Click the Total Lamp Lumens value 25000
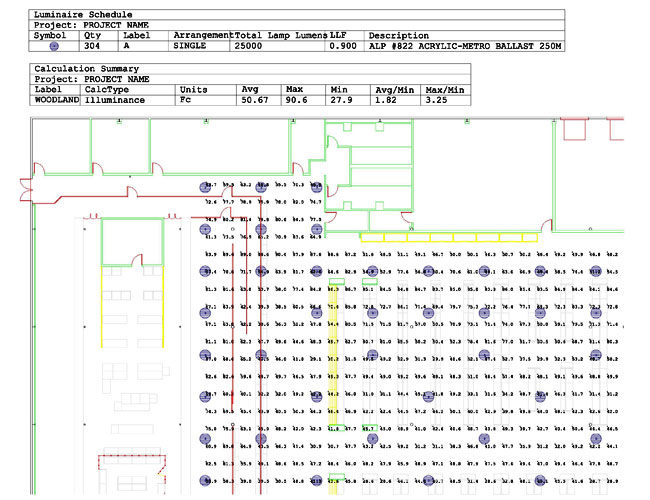The image size is (650, 500). [x=248, y=46]
